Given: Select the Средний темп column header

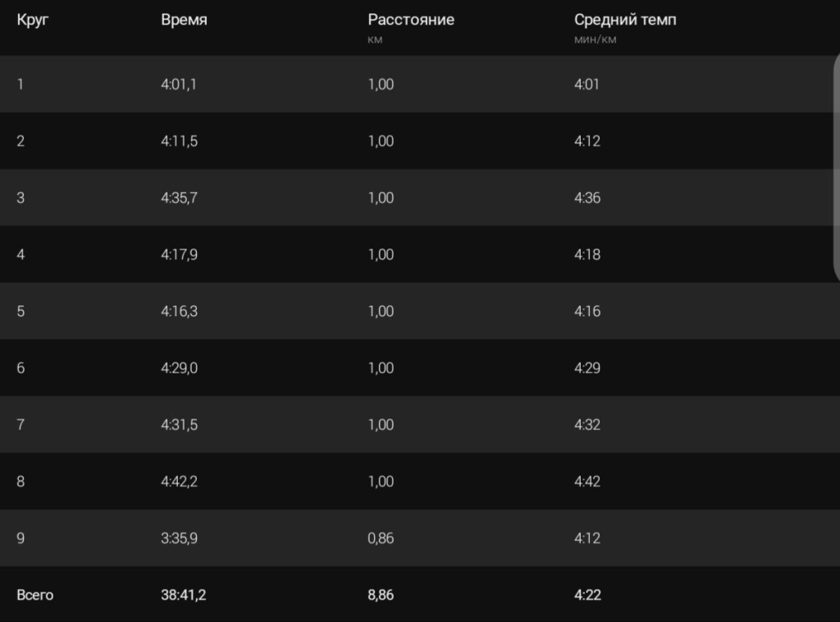Looking at the screenshot, I should coord(625,21).
